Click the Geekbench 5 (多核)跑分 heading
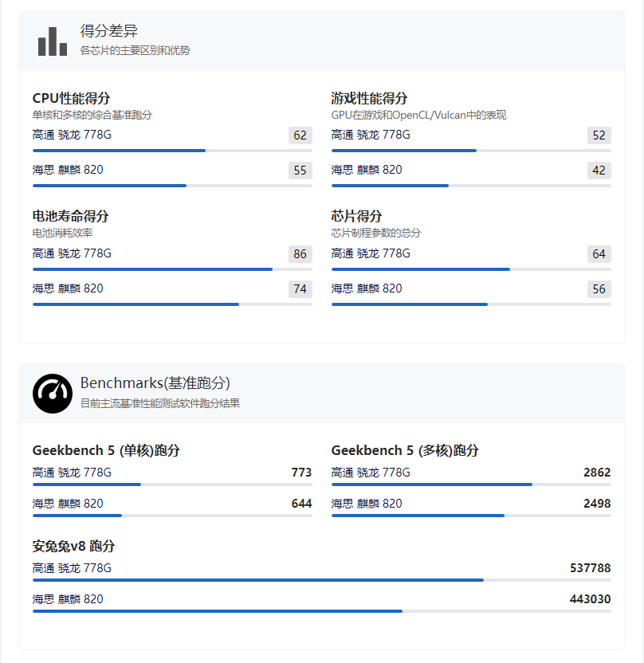This screenshot has height=663, width=644. 405,450
